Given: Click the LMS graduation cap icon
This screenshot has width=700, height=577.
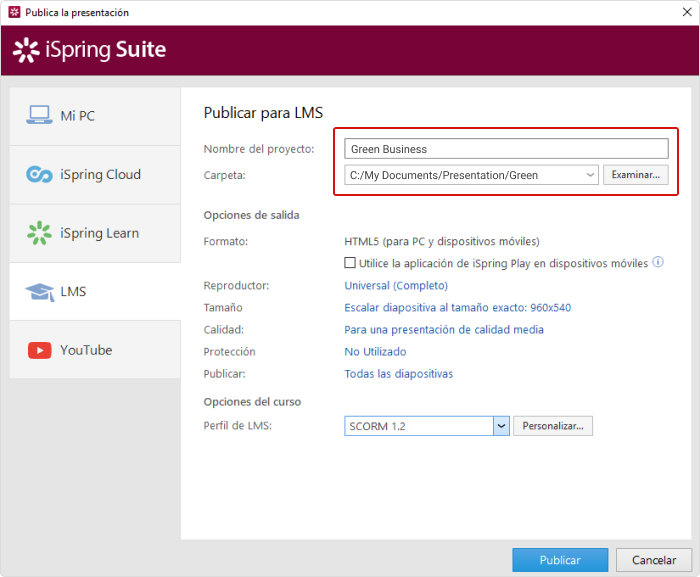Looking at the screenshot, I should [x=40, y=292].
